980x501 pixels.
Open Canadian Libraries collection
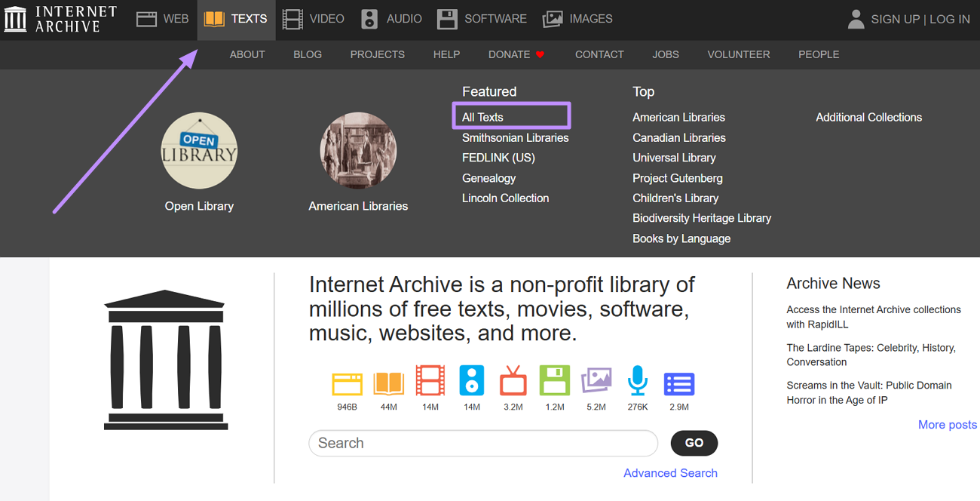[679, 137]
